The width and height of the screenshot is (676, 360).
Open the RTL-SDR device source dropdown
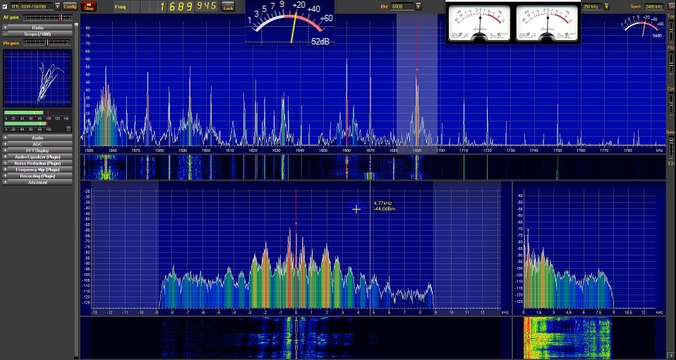pos(57,6)
